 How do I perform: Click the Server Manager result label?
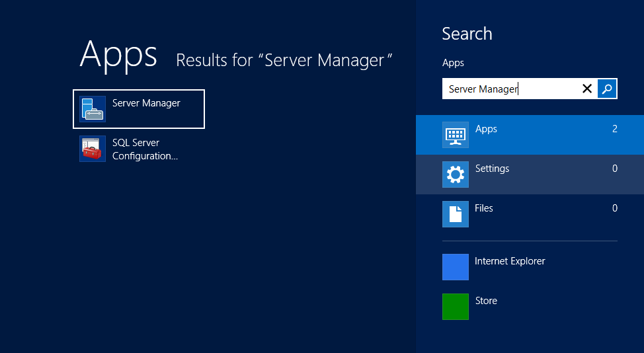146,103
